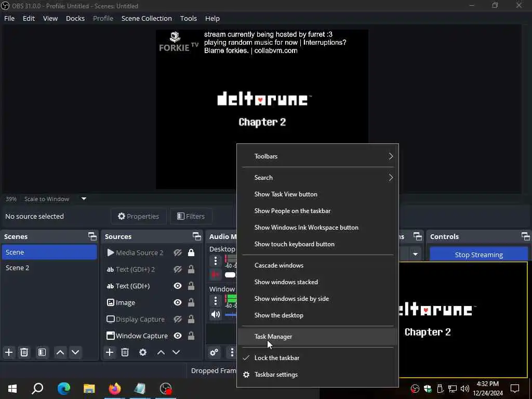Select Scene 2 in Scenes list
The height and width of the screenshot is (399, 532).
(x=49, y=268)
